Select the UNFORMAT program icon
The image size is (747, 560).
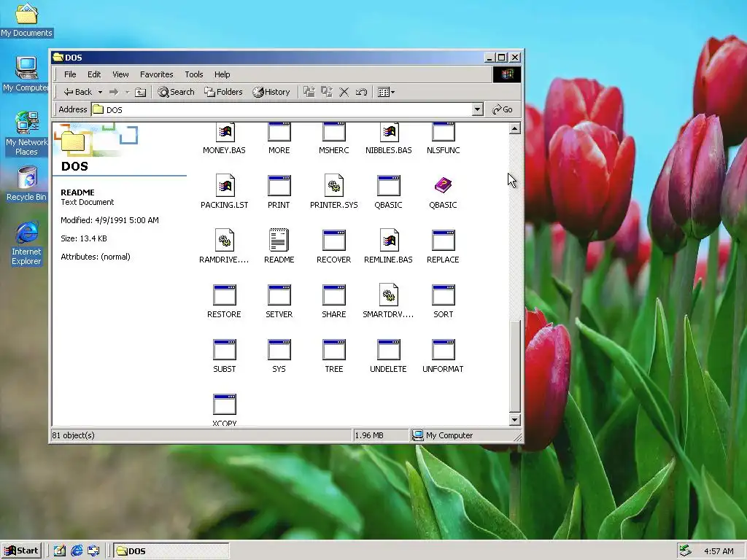(443, 350)
